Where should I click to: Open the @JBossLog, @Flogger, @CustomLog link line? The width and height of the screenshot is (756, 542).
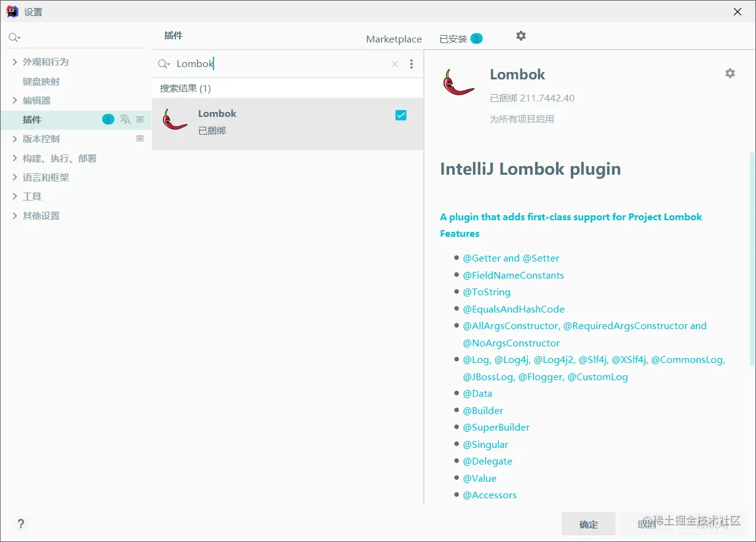[x=545, y=377]
